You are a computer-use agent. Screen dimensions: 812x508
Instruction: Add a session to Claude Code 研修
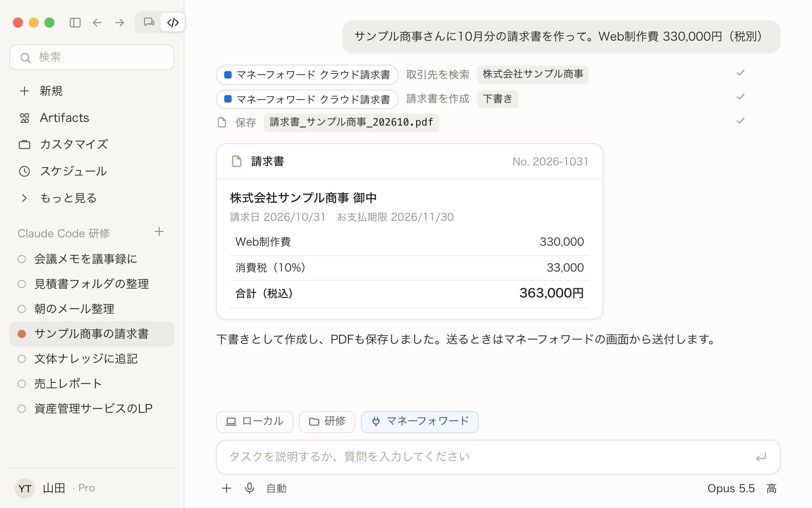159,232
